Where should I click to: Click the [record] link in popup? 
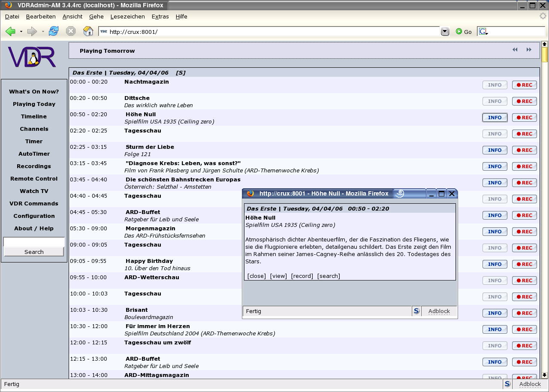tap(302, 276)
